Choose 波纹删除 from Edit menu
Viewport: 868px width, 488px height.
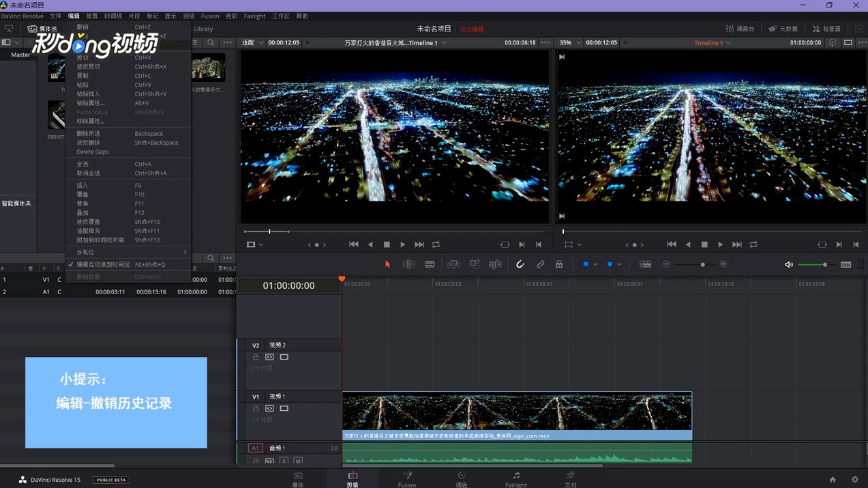128,143
